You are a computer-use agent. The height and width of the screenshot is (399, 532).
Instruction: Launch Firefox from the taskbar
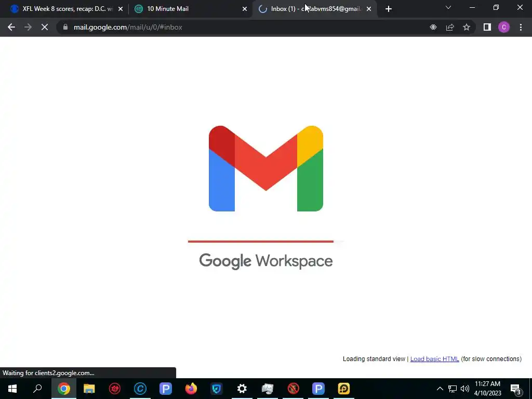point(191,389)
